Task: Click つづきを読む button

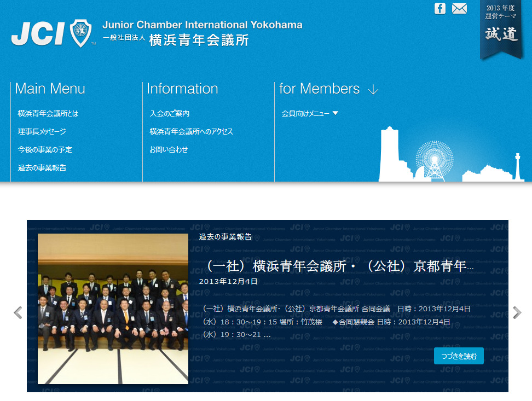Action: pyautogui.click(x=459, y=356)
